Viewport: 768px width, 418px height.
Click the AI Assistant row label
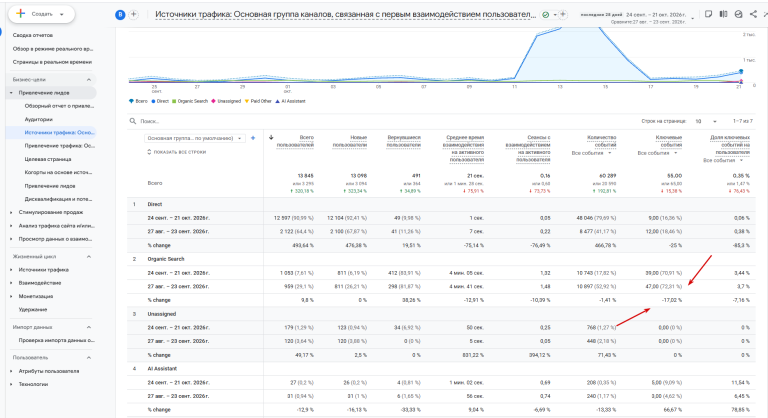pyautogui.click(x=162, y=369)
